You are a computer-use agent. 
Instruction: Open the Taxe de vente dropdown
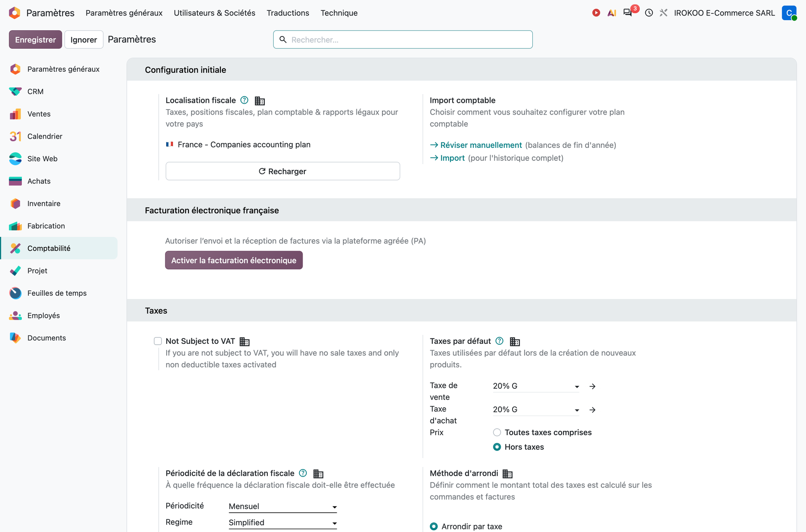[x=536, y=386]
